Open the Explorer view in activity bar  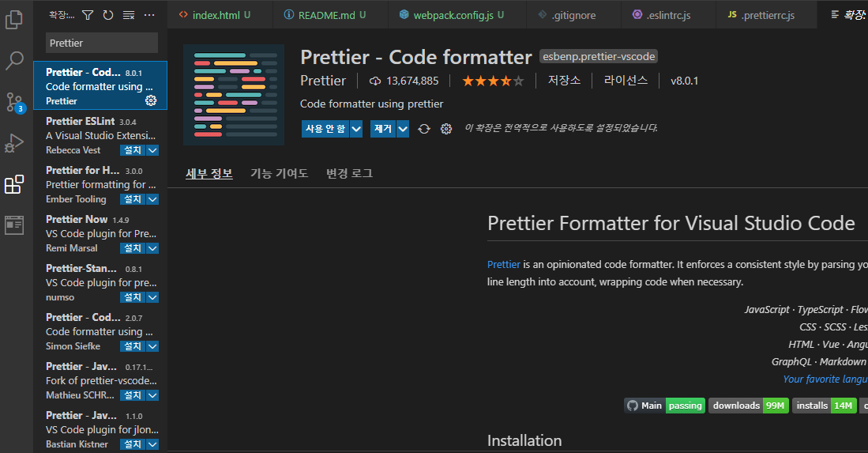pos(14,19)
